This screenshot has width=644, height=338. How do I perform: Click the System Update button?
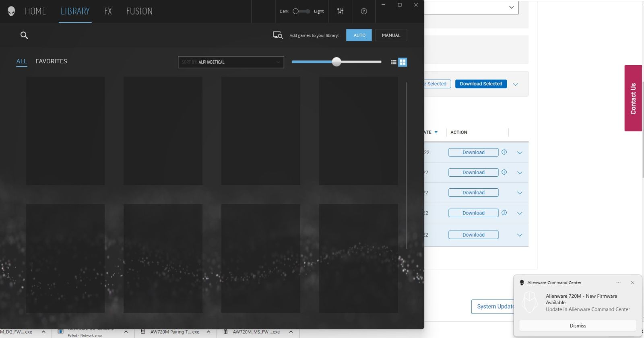coord(493,306)
